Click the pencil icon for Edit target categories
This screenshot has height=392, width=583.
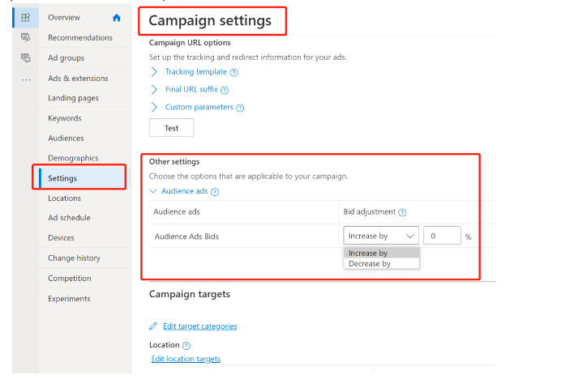pyautogui.click(x=154, y=326)
